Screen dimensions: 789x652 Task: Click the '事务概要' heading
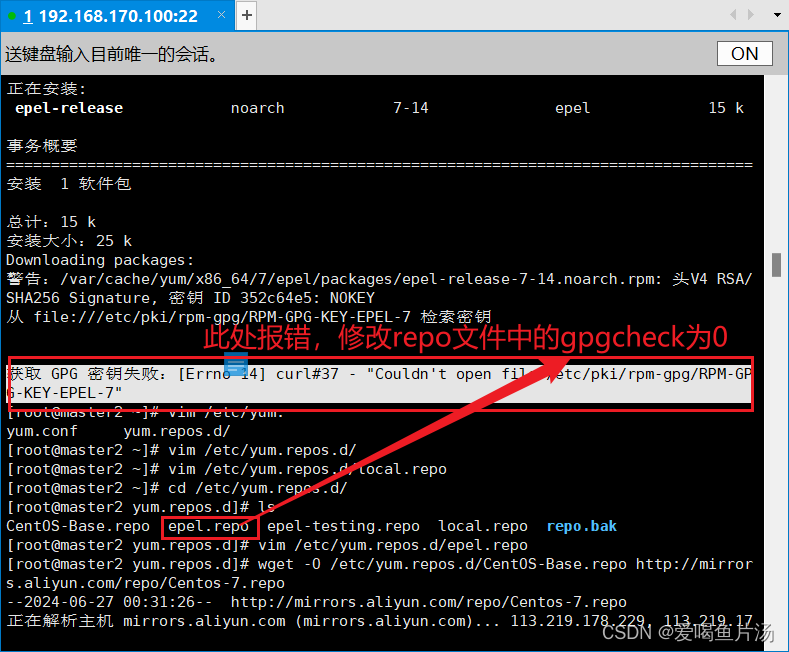point(42,146)
